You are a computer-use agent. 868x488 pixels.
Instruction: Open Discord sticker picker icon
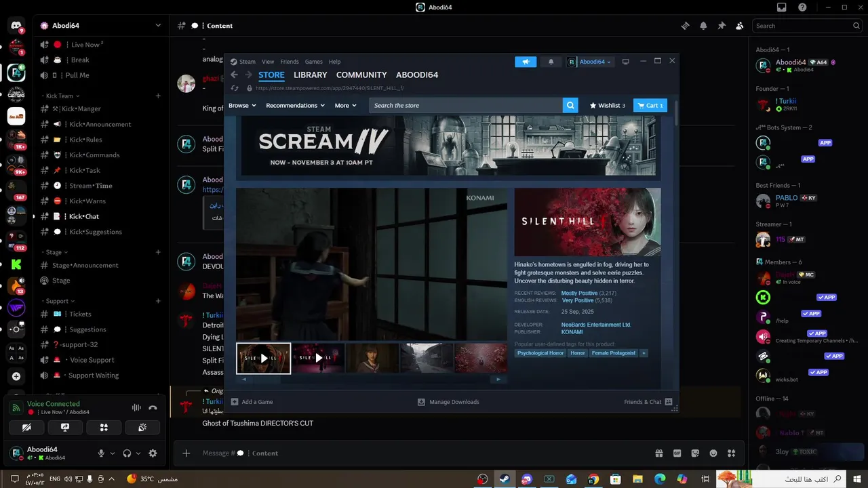click(x=695, y=453)
